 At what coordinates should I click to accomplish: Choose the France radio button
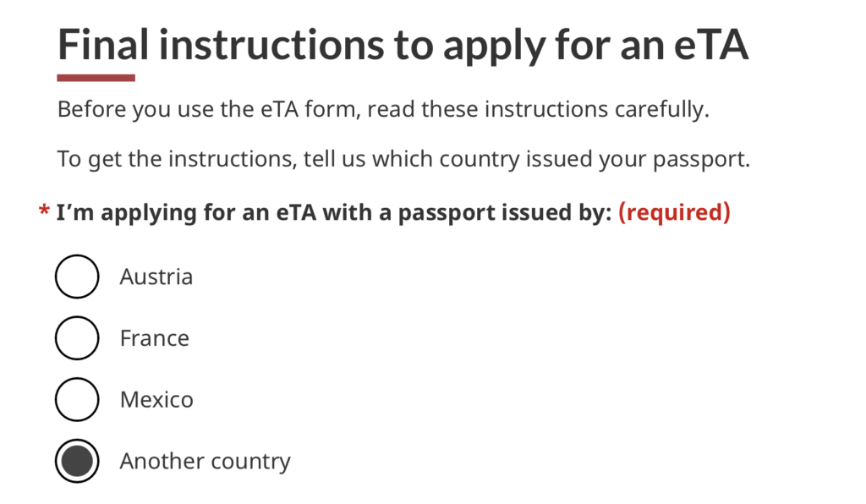(77, 338)
